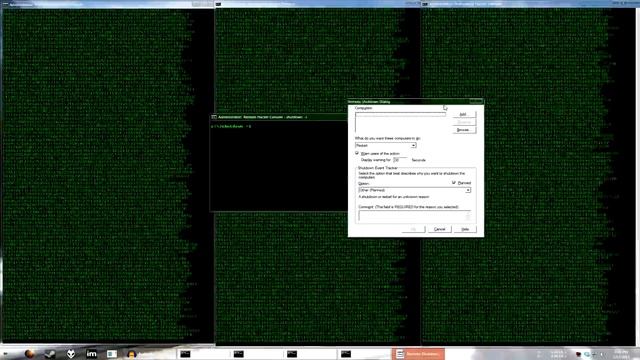
Task: Click the "im" taskbar icon
Action: point(91,354)
